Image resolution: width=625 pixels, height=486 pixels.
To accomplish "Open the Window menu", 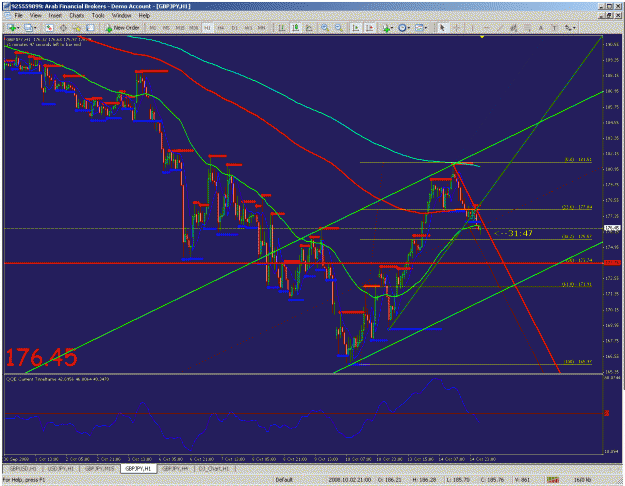I will pyautogui.click(x=121, y=16).
